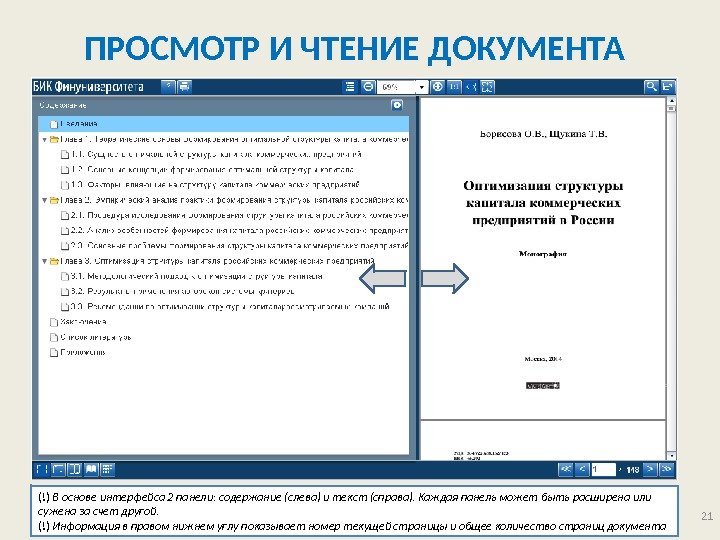Viewport: 720px width, 540px height.
Task: Click the open book reading mode icon
Action: 91,469
